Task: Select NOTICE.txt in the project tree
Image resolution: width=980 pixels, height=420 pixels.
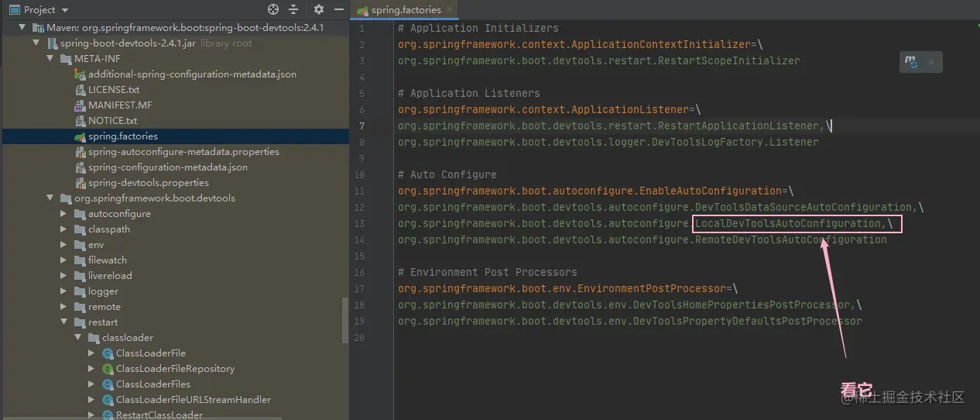Action: (x=112, y=121)
